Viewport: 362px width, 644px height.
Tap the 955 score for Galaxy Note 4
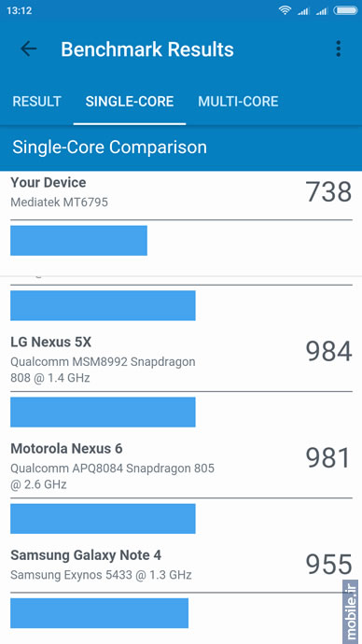(x=328, y=565)
